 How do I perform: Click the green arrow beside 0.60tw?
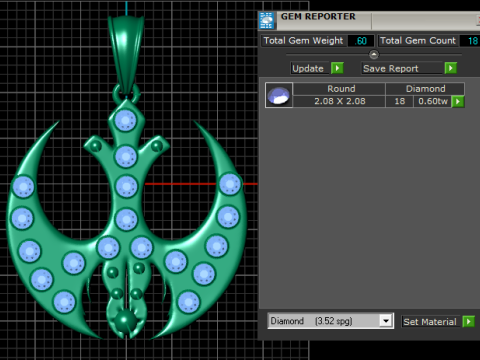click(x=458, y=101)
